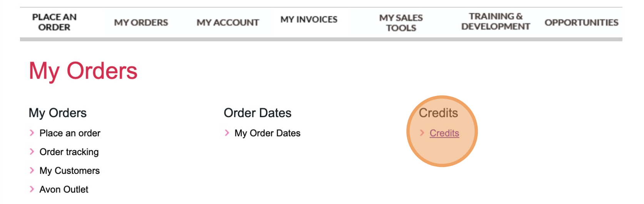Click chevron icon before Credits link
The height and width of the screenshot is (204, 644).
coord(422,133)
